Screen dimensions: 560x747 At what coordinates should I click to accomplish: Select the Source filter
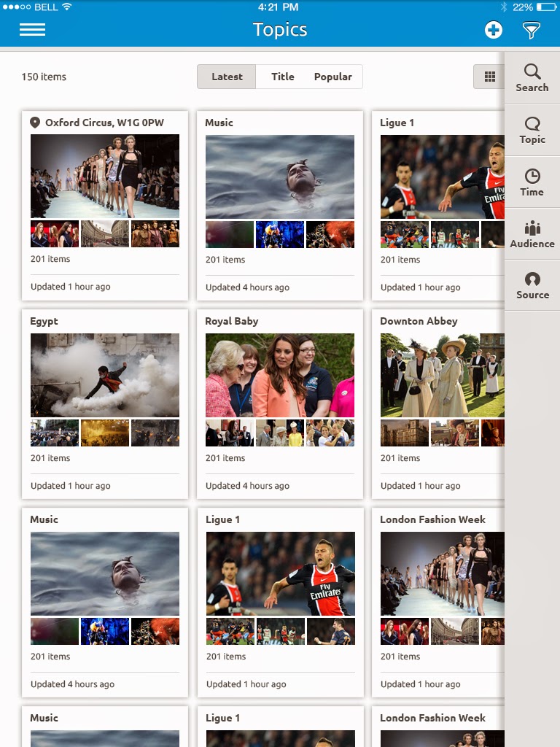(532, 285)
